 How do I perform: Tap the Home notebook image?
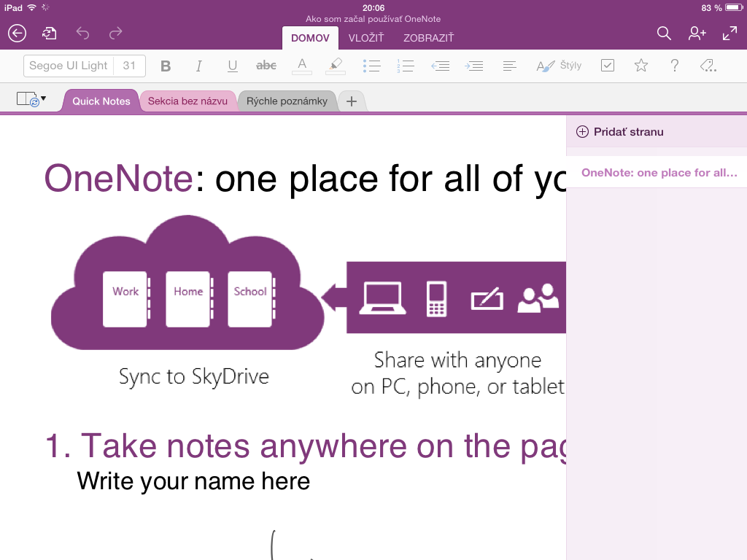pos(189,299)
